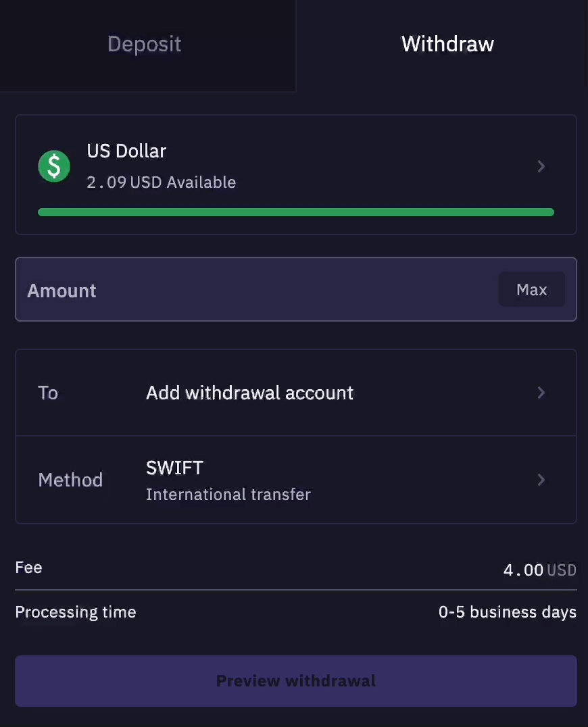Expand the US Dollar account details chevron
The width and height of the screenshot is (588, 727).
[x=541, y=166]
